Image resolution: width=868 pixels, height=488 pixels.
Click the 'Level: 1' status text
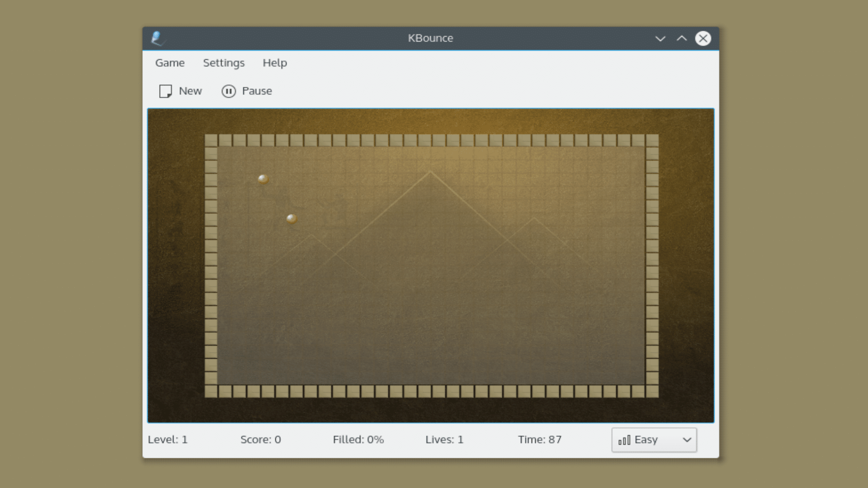coord(168,440)
